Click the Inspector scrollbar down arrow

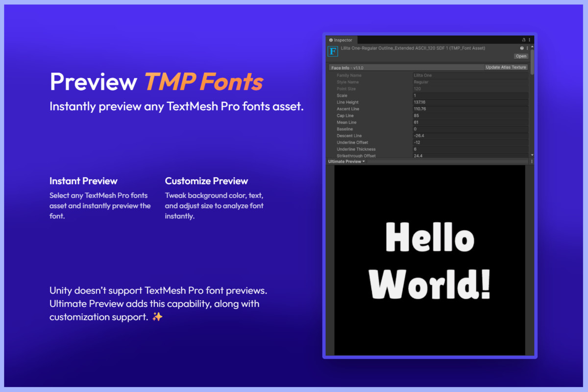532,154
